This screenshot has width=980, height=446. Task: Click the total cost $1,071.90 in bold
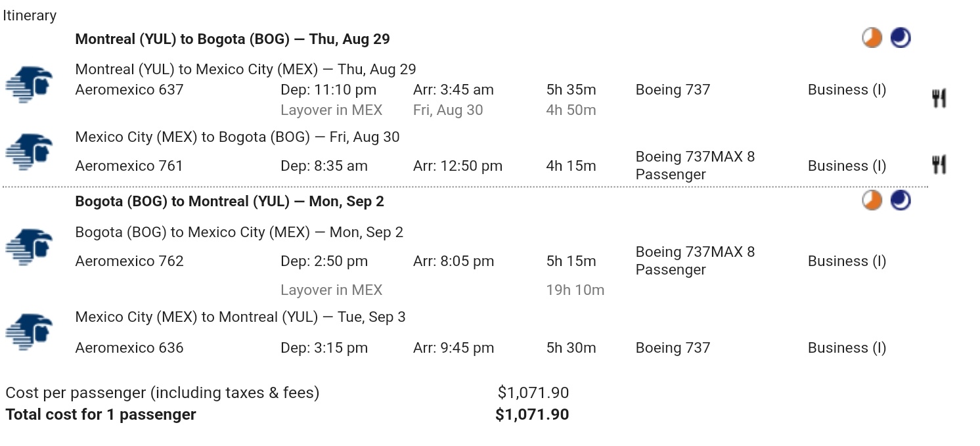tap(532, 414)
